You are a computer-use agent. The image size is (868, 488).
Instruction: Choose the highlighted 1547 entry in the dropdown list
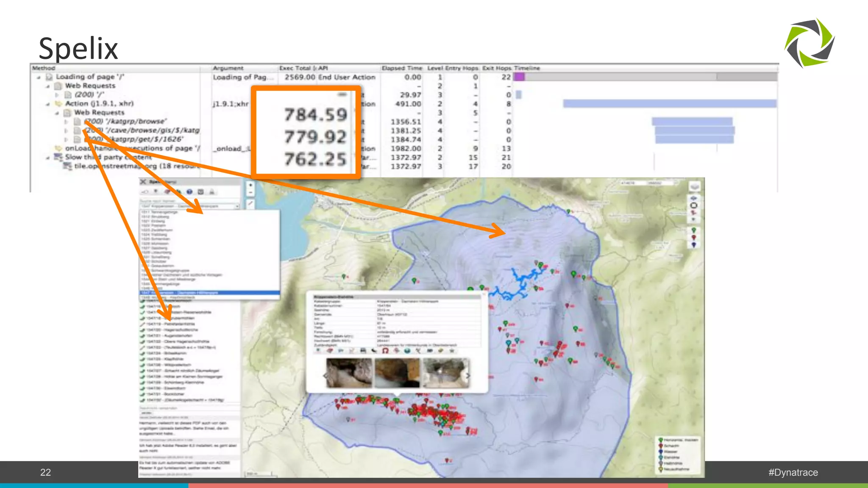[210, 293]
